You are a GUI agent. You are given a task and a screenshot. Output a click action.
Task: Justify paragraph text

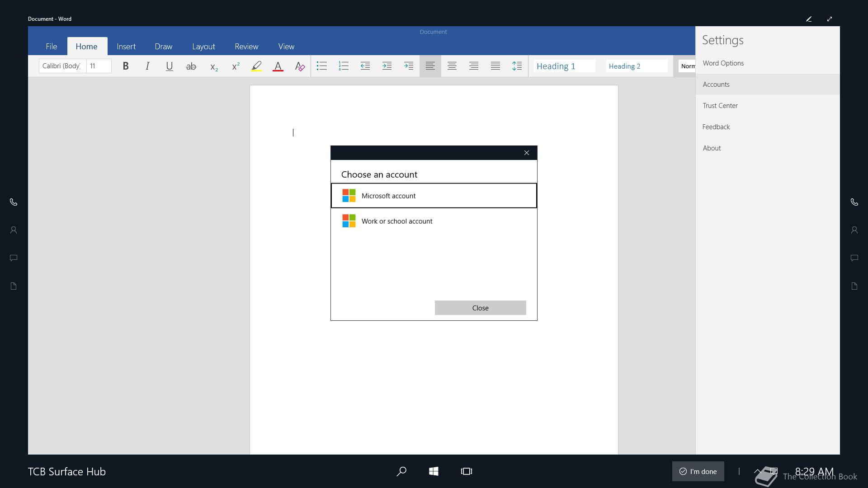pos(495,66)
